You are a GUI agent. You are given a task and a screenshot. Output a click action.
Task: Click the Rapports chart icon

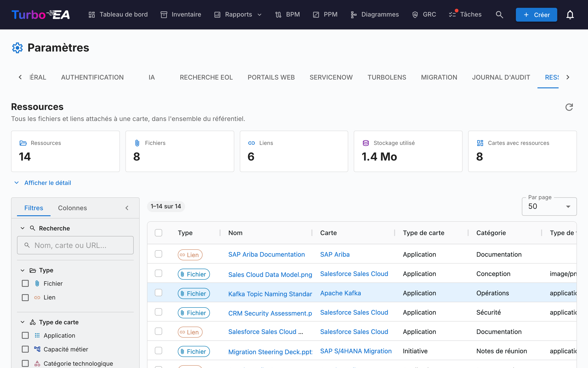point(217,14)
